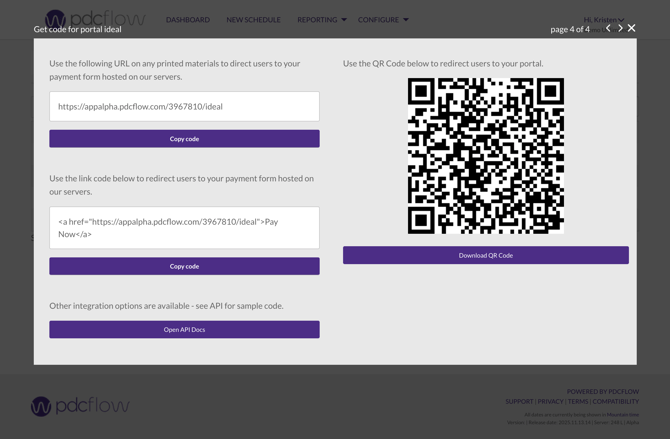Click the 'Use the QR Code below' instruction text
Viewport: 670px width, 439px height.
443,63
